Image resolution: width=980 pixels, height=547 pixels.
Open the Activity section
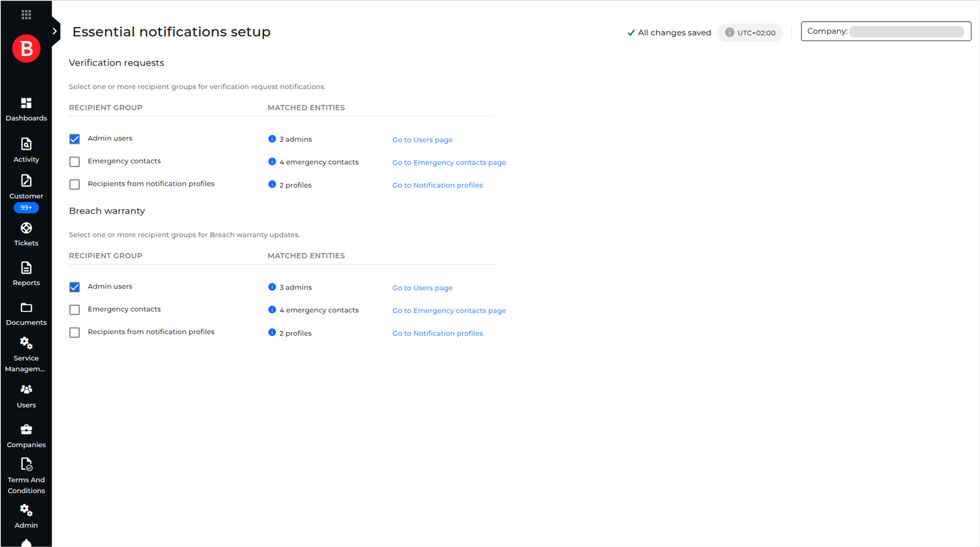26,150
